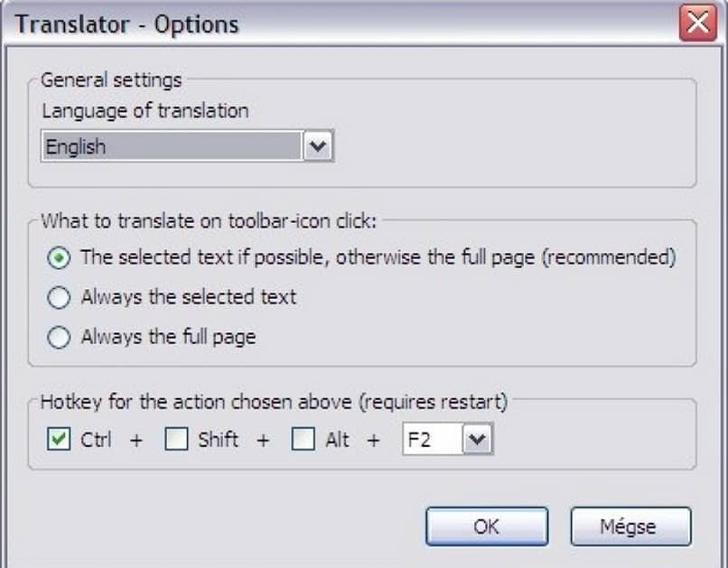Viewport: 728px width, 568px height.
Task: Expand the F2 hotkey key dropdown arrow
Action: point(478,440)
